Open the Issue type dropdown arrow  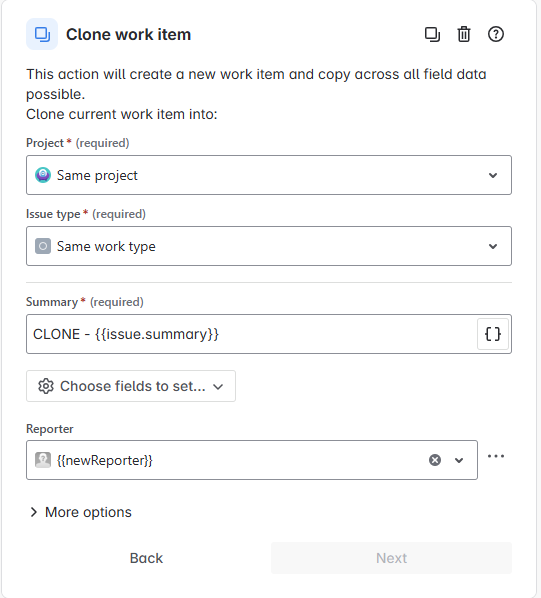click(493, 246)
